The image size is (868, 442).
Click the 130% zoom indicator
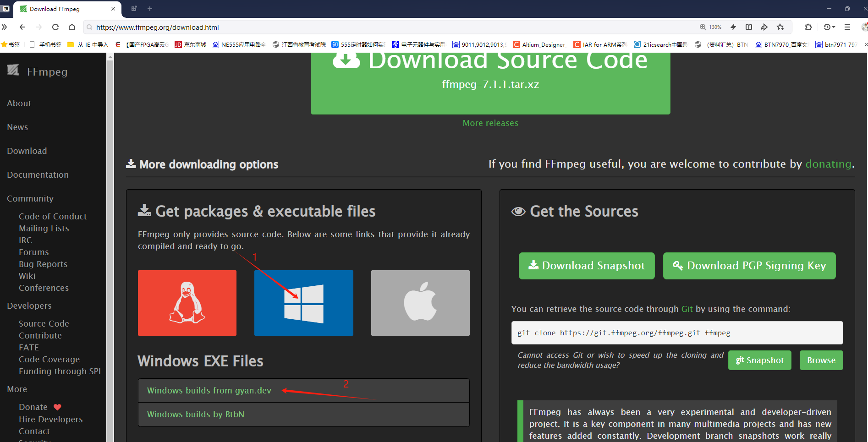[710, 27]
